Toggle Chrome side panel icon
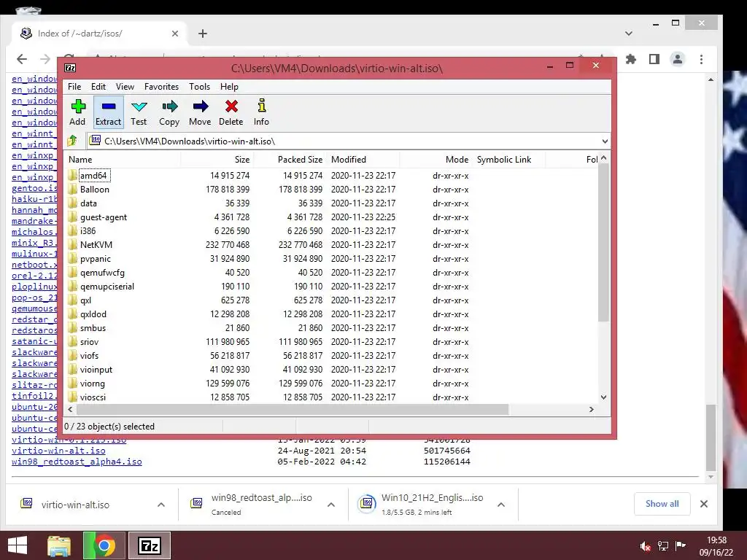 click(x=654, y=59)
